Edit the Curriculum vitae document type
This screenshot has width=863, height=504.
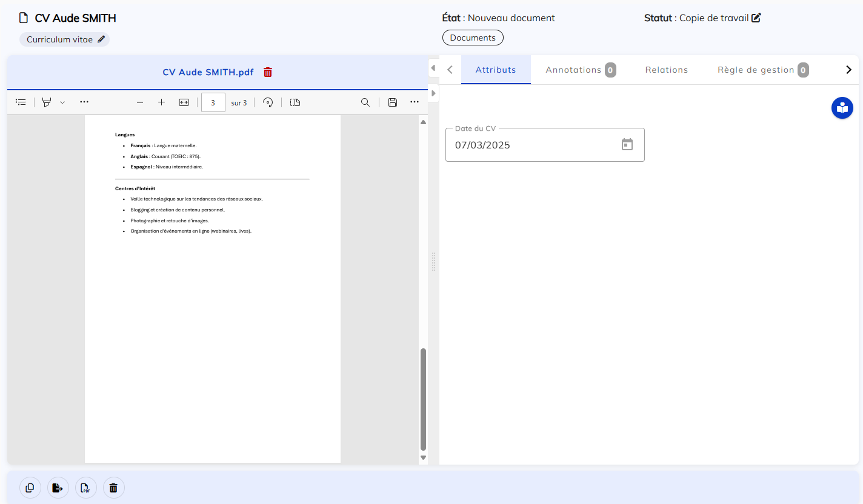click(101, 39)
